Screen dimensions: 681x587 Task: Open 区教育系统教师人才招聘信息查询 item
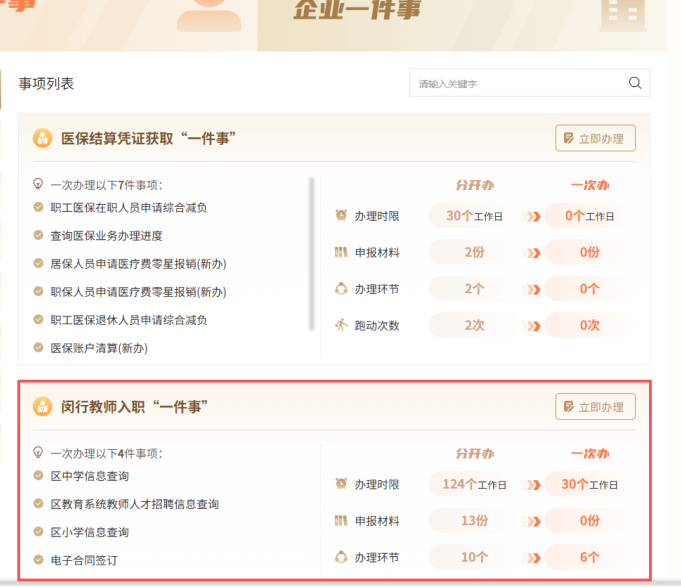point(134,504)
